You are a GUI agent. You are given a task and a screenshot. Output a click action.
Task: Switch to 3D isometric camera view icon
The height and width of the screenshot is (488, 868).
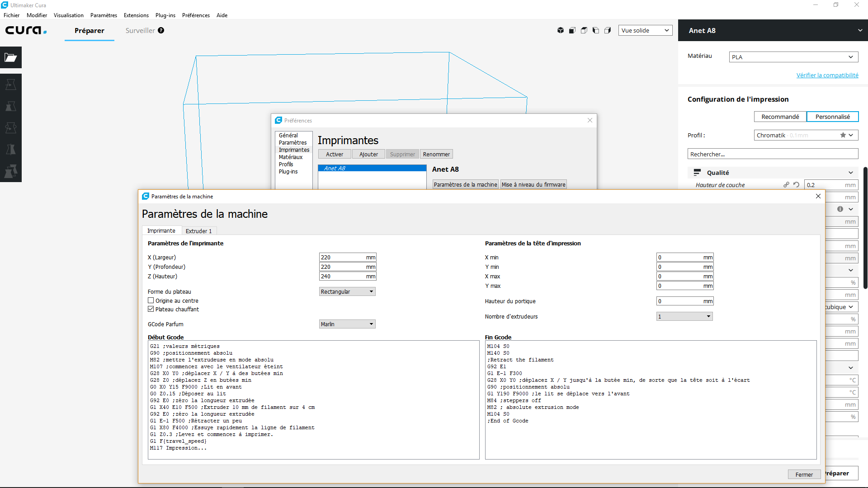(561, 30)
